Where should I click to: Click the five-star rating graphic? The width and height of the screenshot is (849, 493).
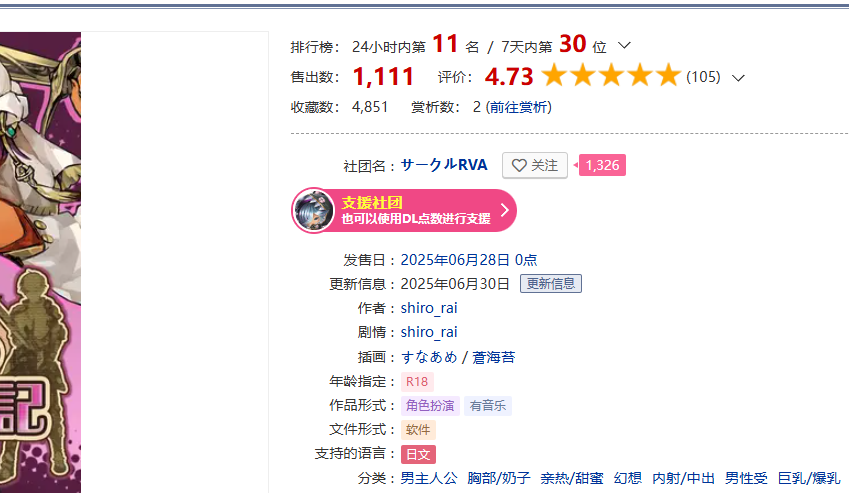pos(610,75)
